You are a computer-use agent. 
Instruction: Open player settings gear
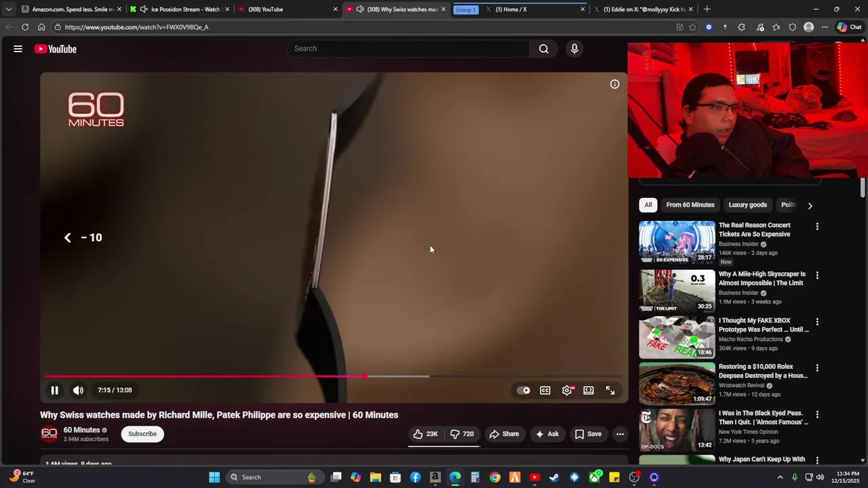tap(567, 390)
